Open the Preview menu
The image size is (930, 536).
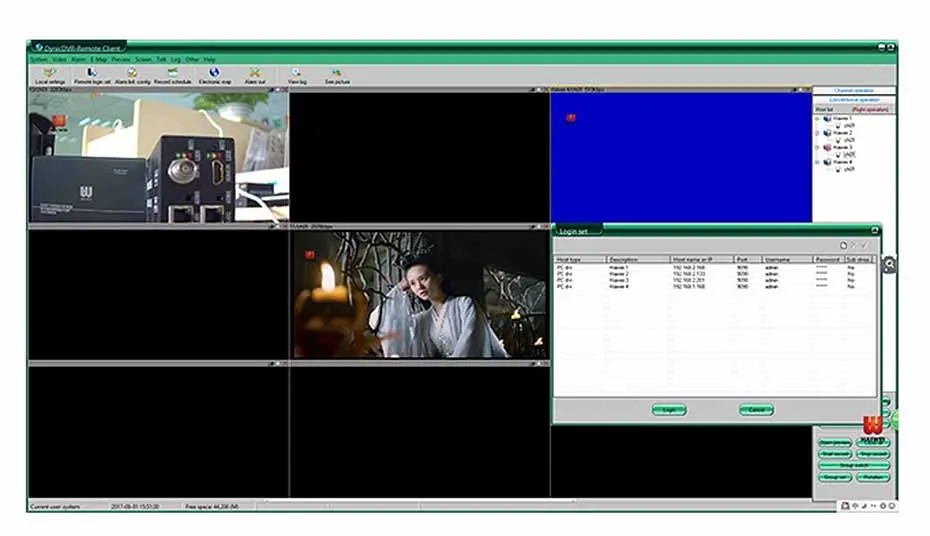point(121,59)
